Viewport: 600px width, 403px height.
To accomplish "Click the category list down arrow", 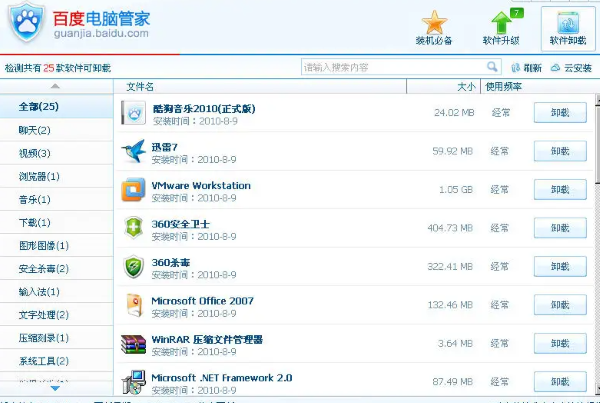I will pyautogui.click(x=55, y=388).
